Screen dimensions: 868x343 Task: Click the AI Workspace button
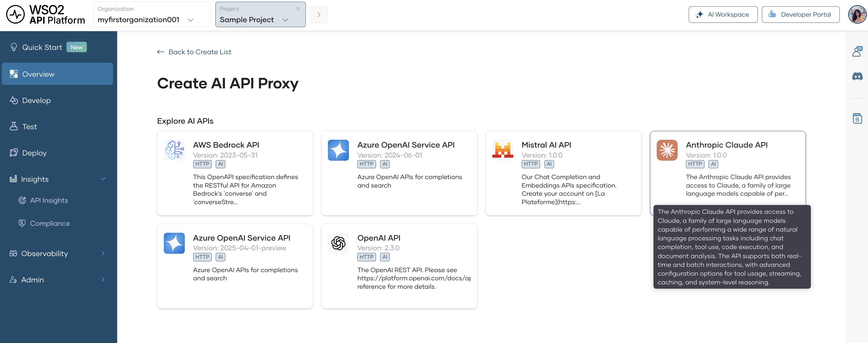(x=723, y=15)
